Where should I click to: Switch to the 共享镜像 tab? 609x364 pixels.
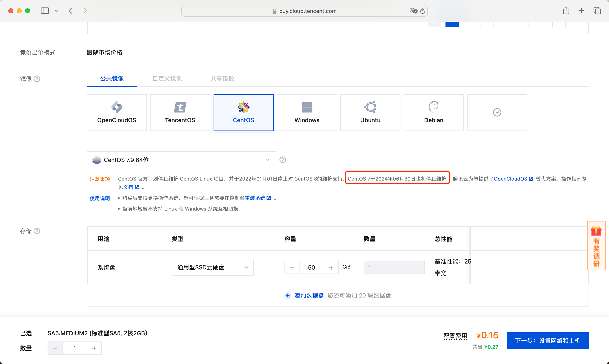(x=222, y=78)
